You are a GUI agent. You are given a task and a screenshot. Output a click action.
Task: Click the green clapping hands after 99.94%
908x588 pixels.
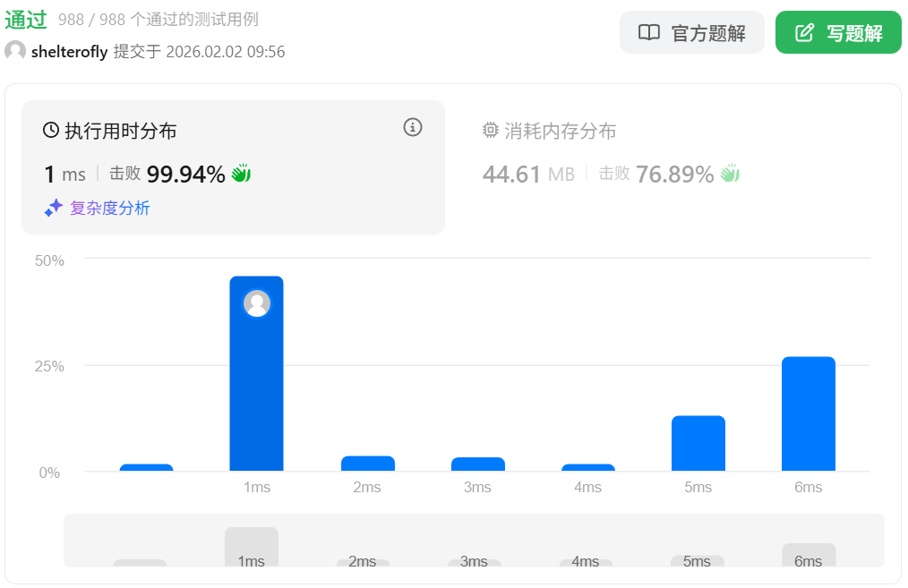coord(241,174)
